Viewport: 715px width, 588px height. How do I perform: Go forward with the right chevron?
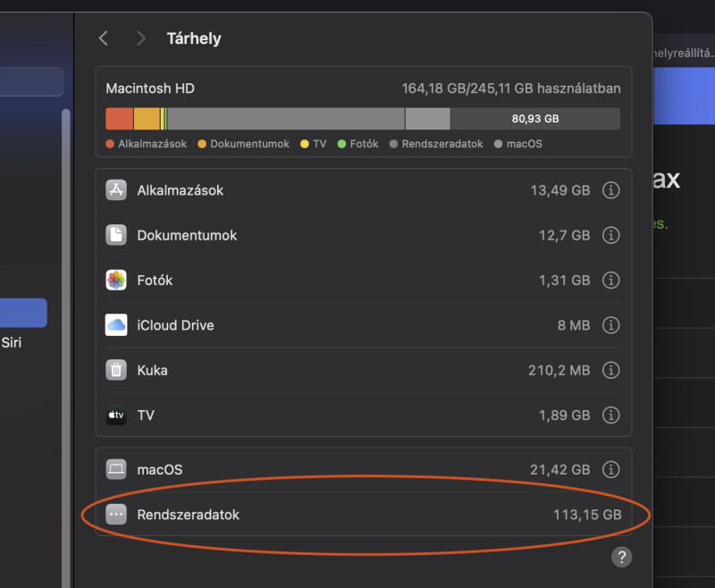(x=141, y=38)
